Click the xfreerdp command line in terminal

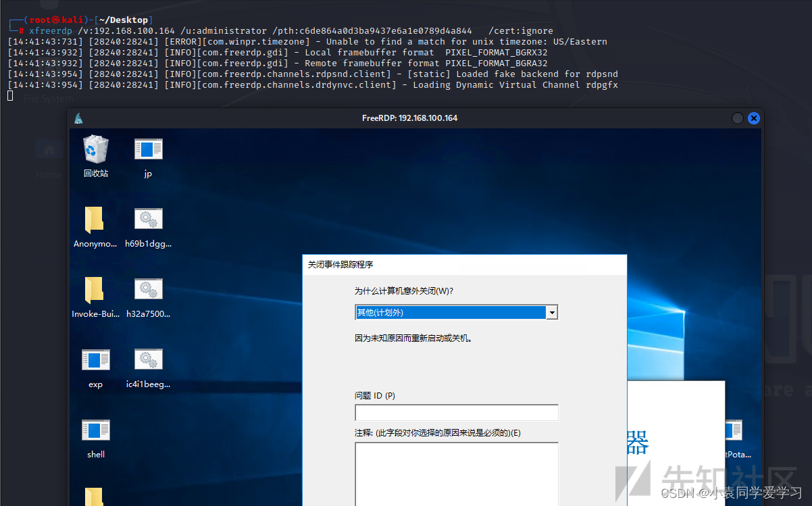291,31
